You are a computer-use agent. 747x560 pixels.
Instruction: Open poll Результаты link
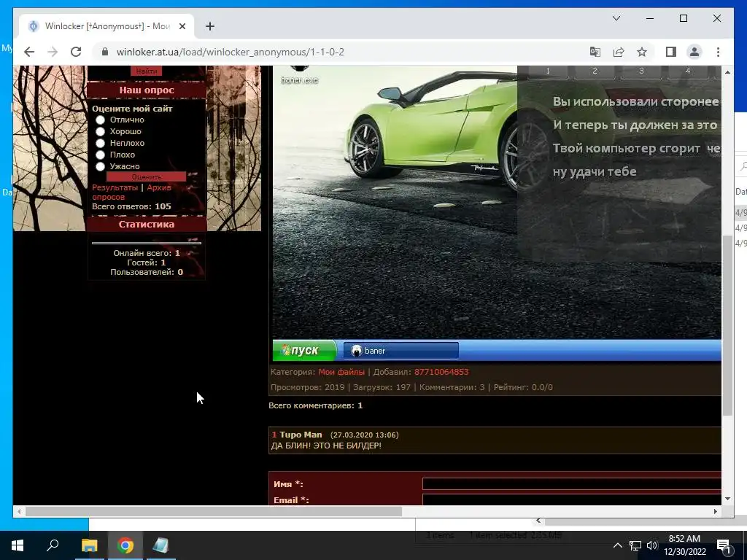coord(115,187)
